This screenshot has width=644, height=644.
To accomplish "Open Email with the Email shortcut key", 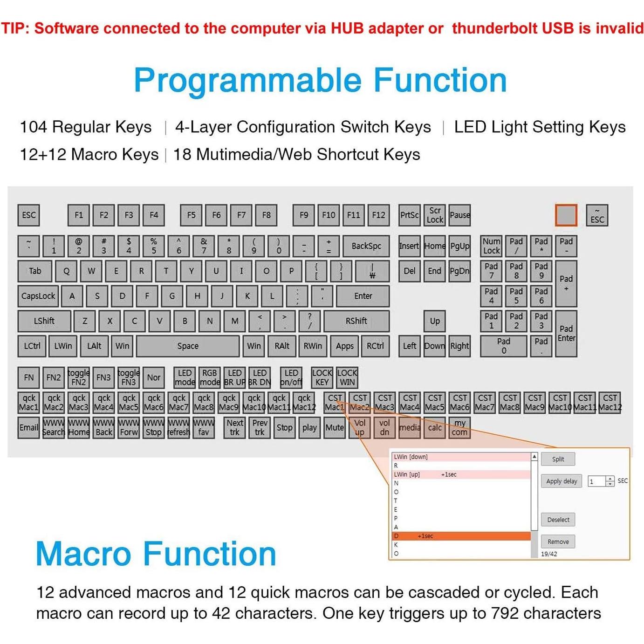I will tap(27, 427).
